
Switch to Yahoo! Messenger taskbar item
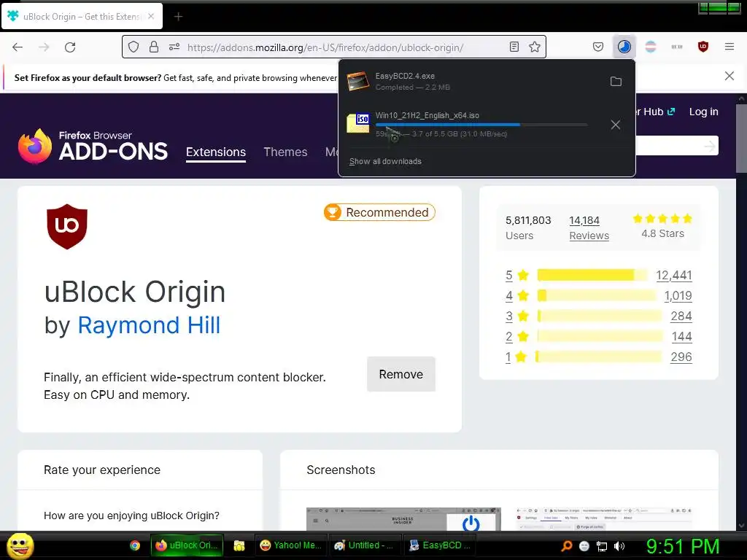pyautogui.click(x=290, y=545)
